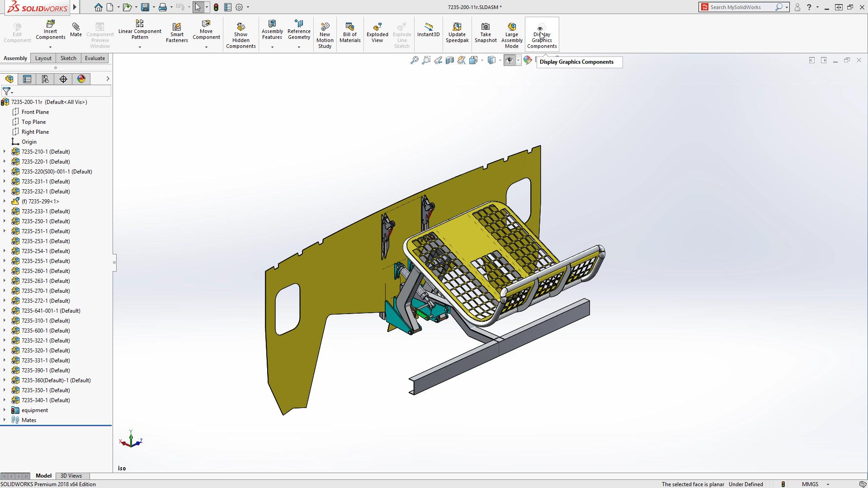Click the Take Snapshot camera icon
Viewport: 868px width, 488px height.
click(x=486, y=27)
